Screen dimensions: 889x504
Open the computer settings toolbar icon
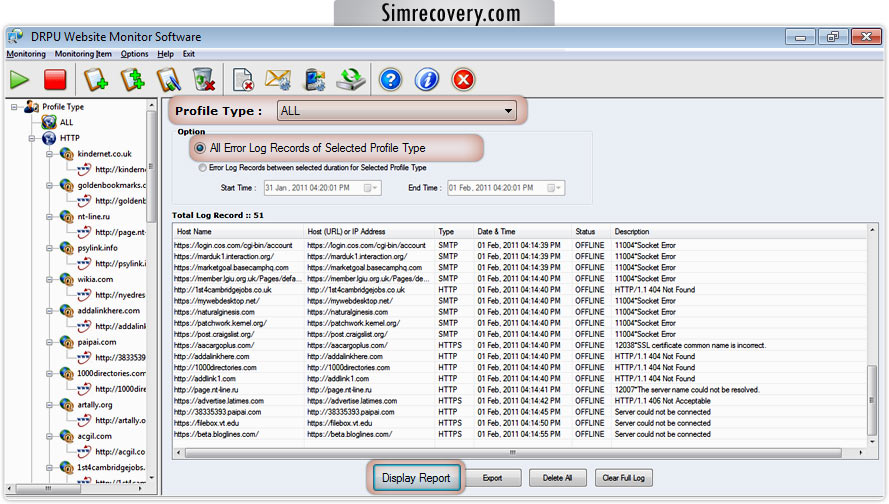click(x=315, y=79)
